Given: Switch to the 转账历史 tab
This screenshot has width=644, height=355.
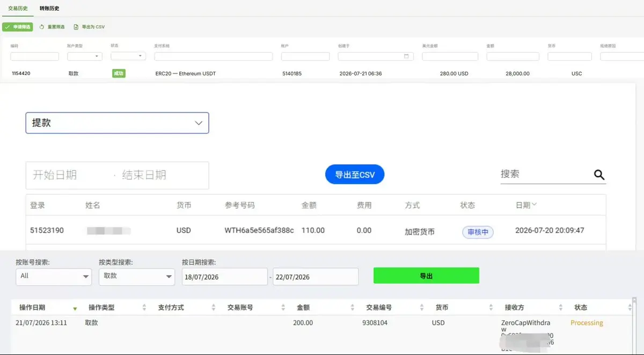Looking at the screenshot, I should (49, 9).
